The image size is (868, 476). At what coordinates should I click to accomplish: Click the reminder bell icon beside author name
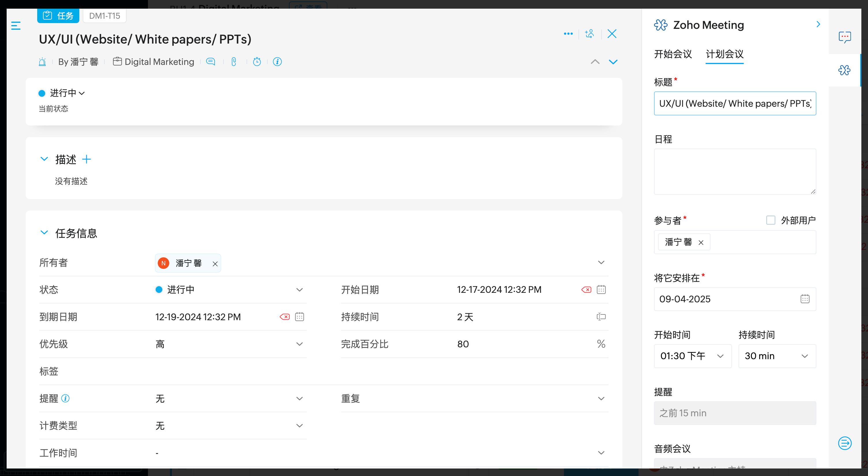point(42,62)
